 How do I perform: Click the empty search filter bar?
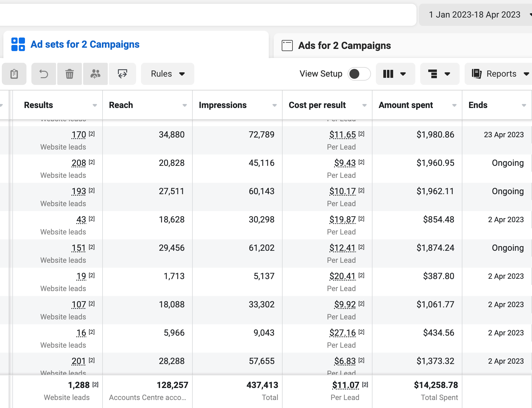[208, 15]
